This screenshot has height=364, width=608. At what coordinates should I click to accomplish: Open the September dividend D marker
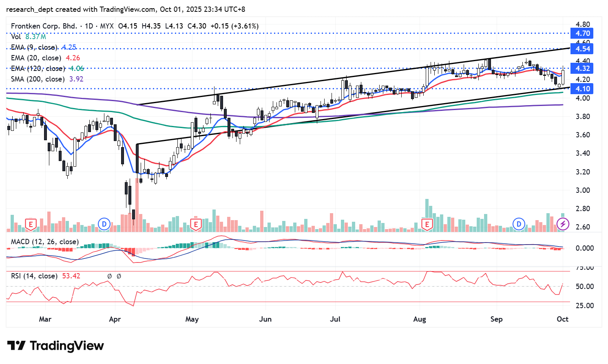[x=519, y=224]
